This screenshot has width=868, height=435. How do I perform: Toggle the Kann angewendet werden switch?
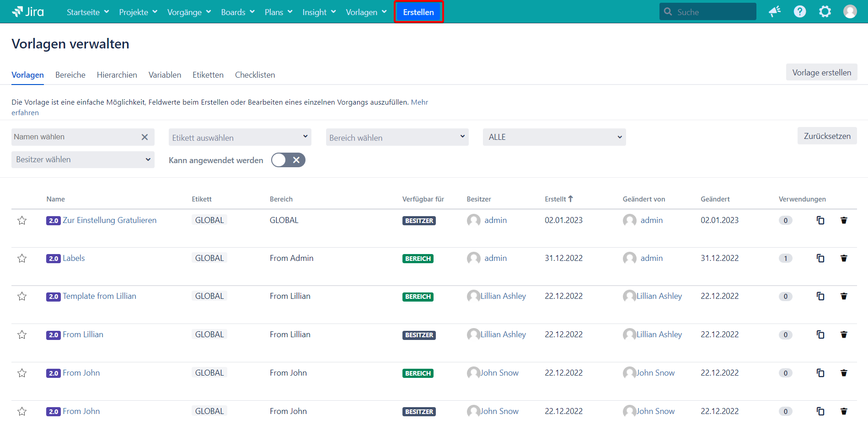coord(288,160)
